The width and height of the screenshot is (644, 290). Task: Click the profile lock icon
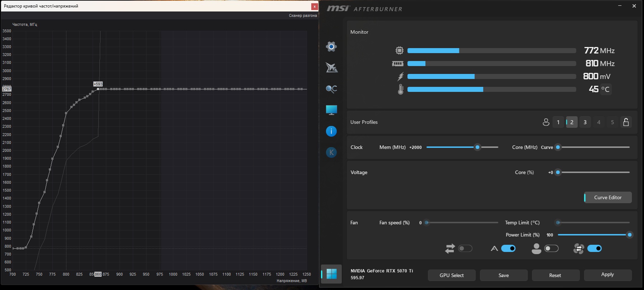(626, 122)
